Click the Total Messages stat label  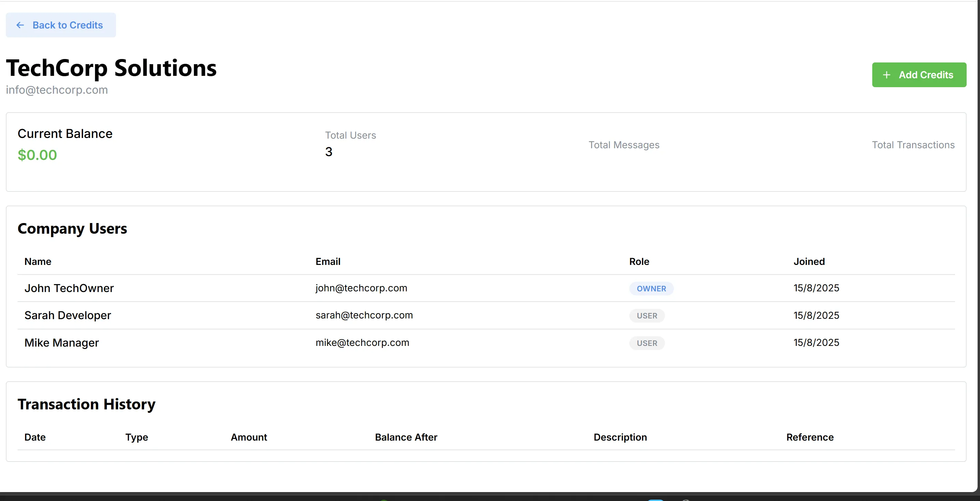(624, 145)
